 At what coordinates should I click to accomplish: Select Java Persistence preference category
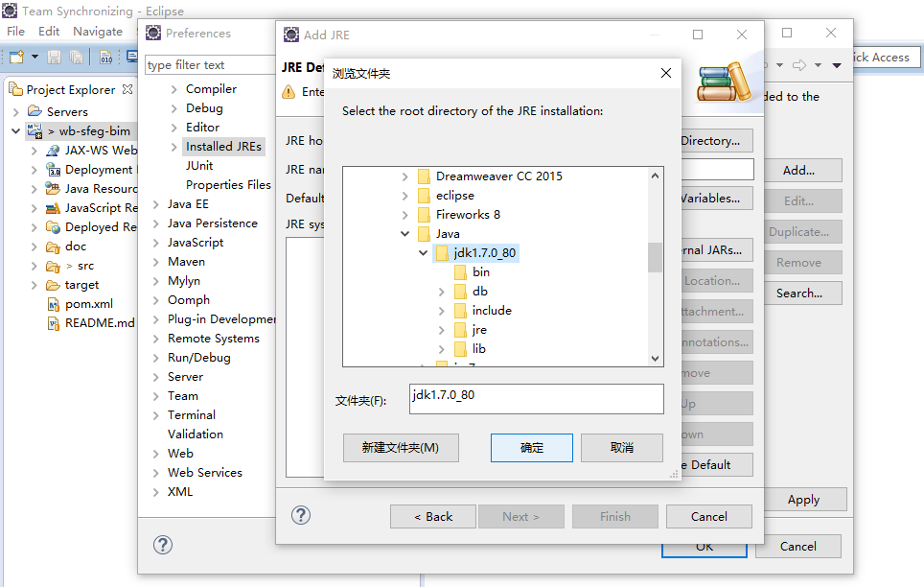pyautogui.click(x=212, y=223)
